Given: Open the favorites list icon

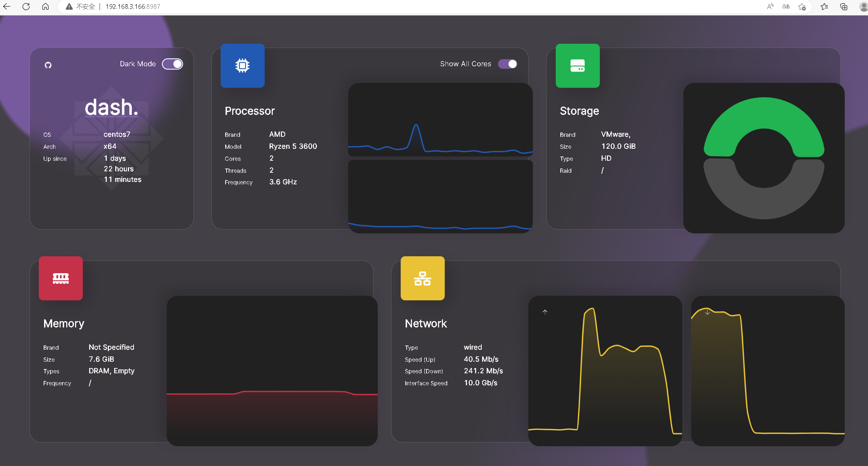Looking at the screenshot, I should 824,6.
